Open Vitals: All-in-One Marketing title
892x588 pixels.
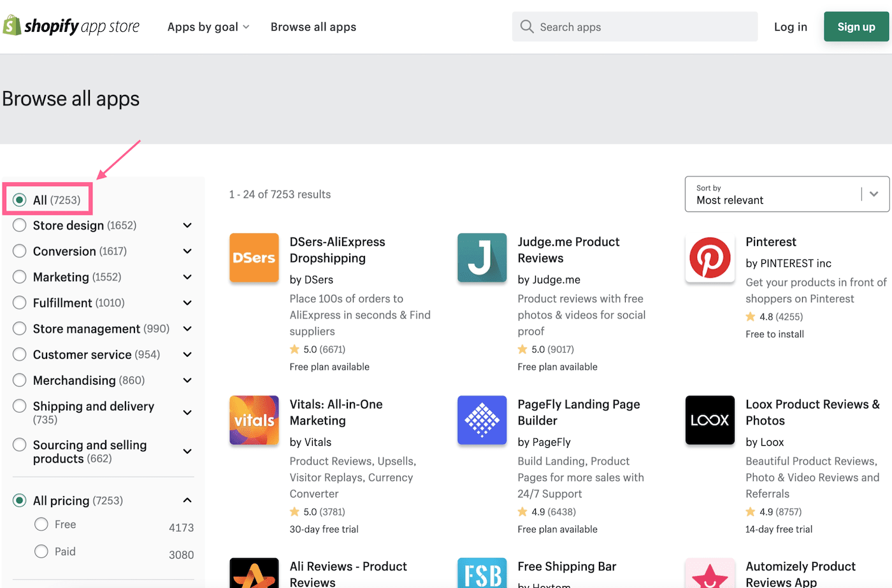coord(336,412)
